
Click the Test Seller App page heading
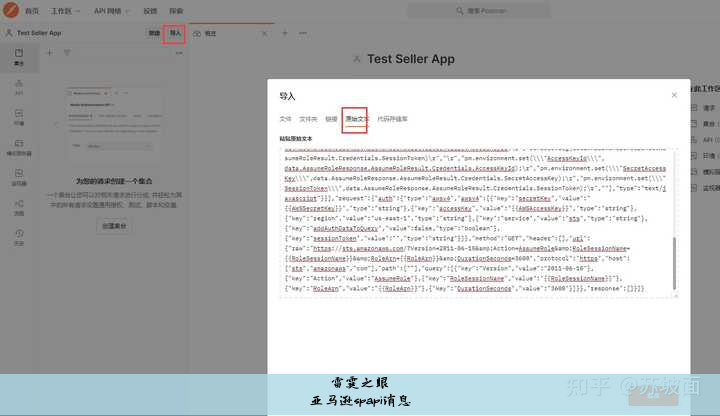[411, 59]
